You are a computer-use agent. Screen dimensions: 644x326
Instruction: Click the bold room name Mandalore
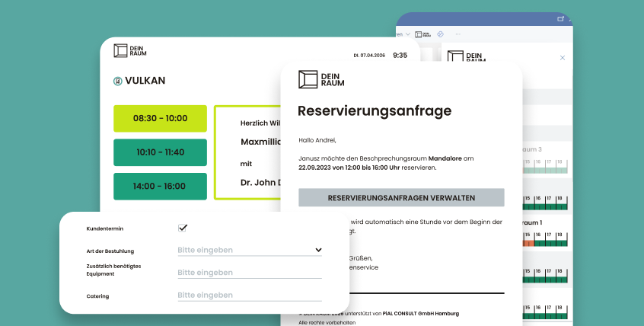click(x=445, y=158)
